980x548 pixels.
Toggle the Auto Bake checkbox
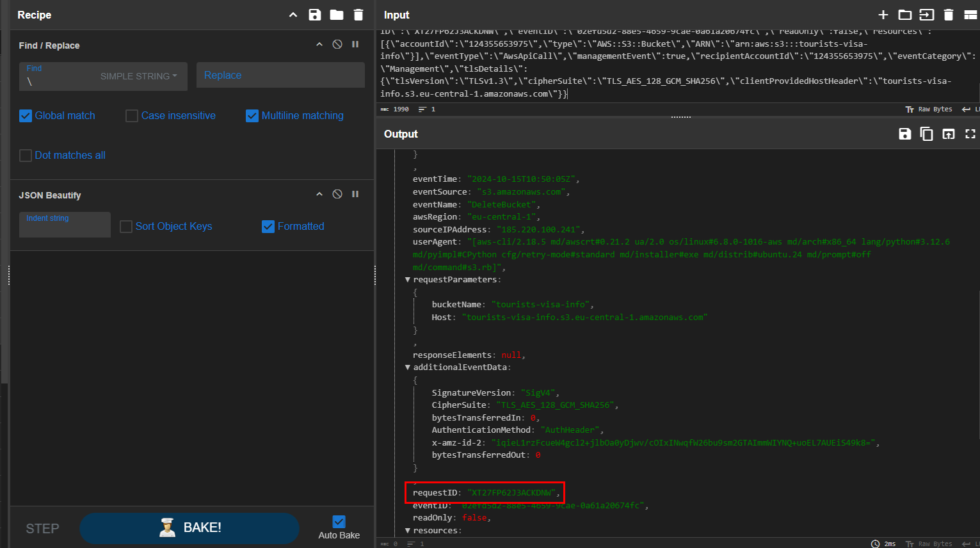click(x=339, y=522)
